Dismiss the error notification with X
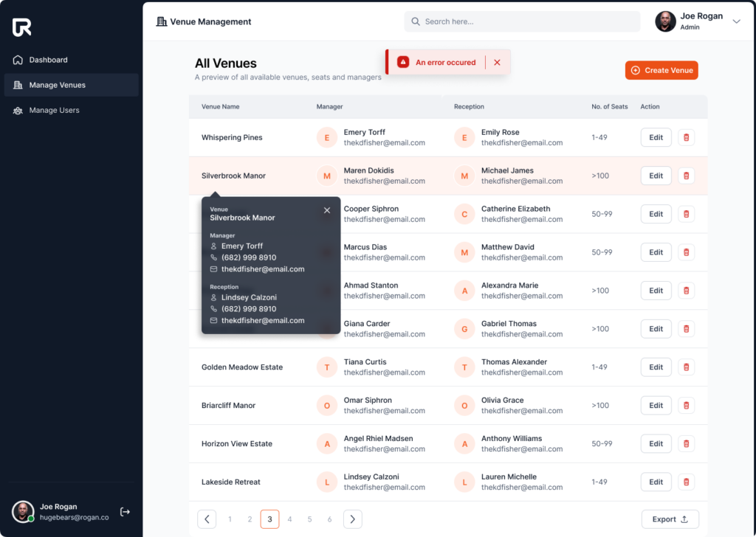Image resolution: width=756 pixels, height=537 pixels. [x=497, y=63]
